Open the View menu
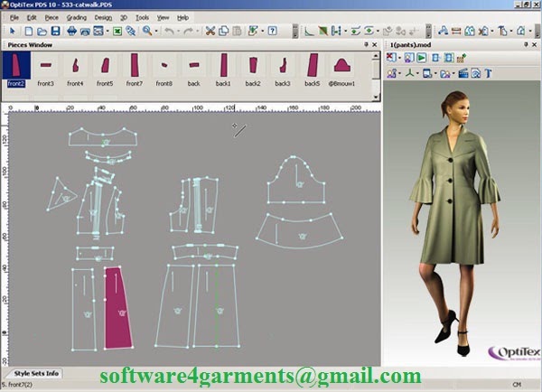 click(x=163, y=18)
